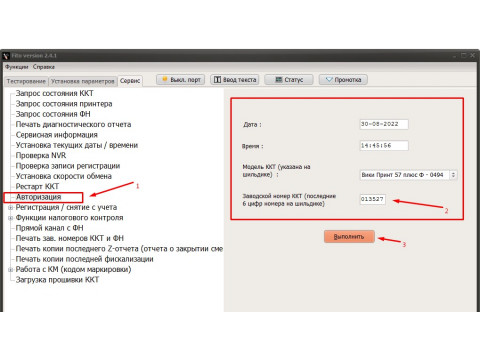Select Авторизация in the service tree

coord(38,197)
